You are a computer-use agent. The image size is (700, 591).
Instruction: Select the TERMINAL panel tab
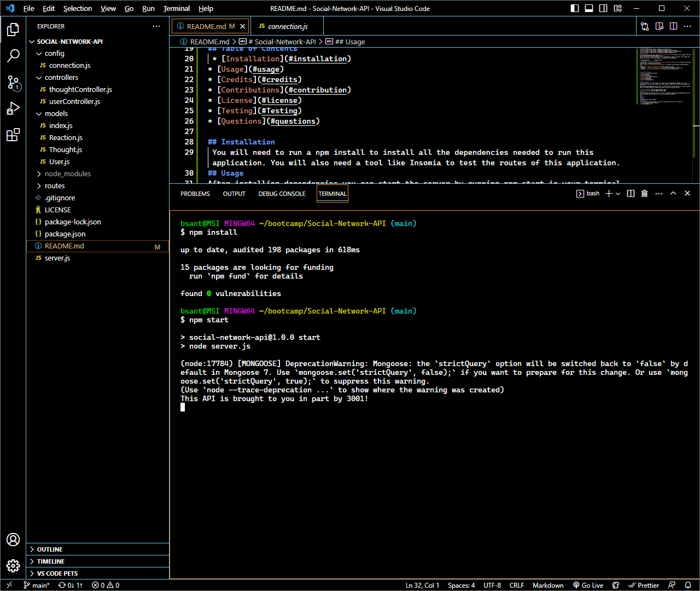(x=332, y=194)
